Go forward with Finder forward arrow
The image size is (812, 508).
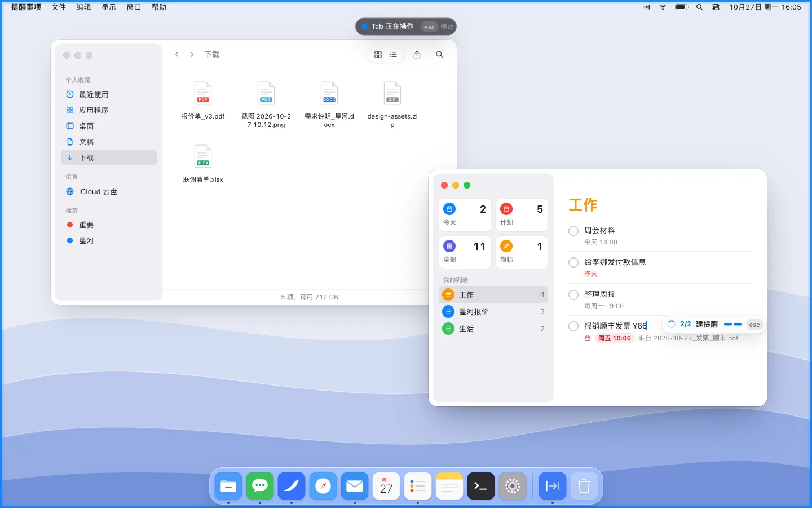tap(192, 55)
